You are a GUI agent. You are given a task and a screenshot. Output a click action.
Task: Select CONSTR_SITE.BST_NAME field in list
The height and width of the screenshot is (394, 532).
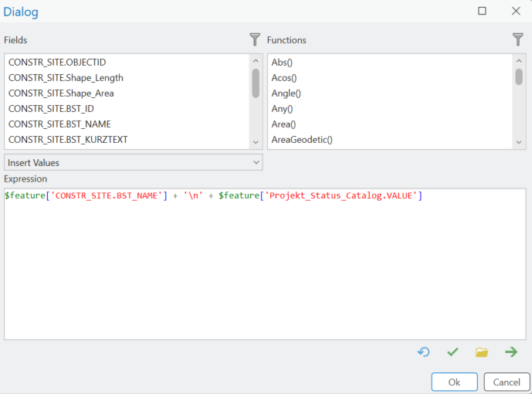(x=127, y=124)
